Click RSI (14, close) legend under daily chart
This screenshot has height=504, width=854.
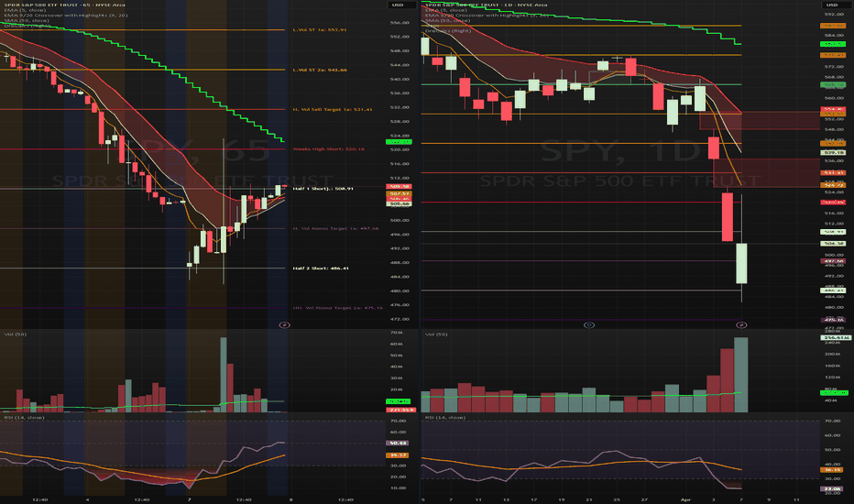[445, 417]
